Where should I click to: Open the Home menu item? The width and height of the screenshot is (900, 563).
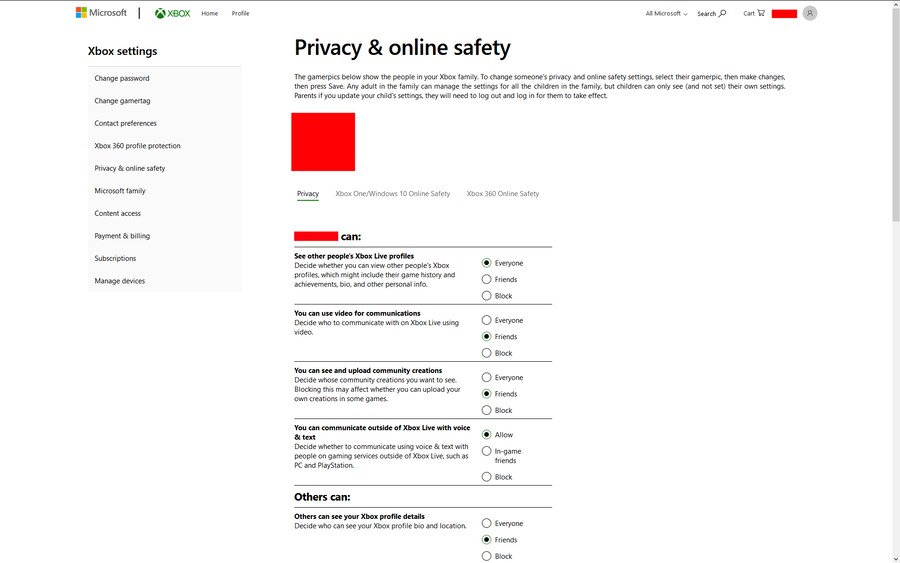209,14
